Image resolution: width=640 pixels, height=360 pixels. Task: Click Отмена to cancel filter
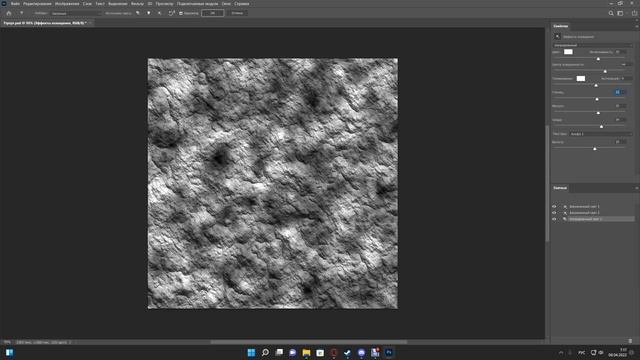tap(237, 13)
